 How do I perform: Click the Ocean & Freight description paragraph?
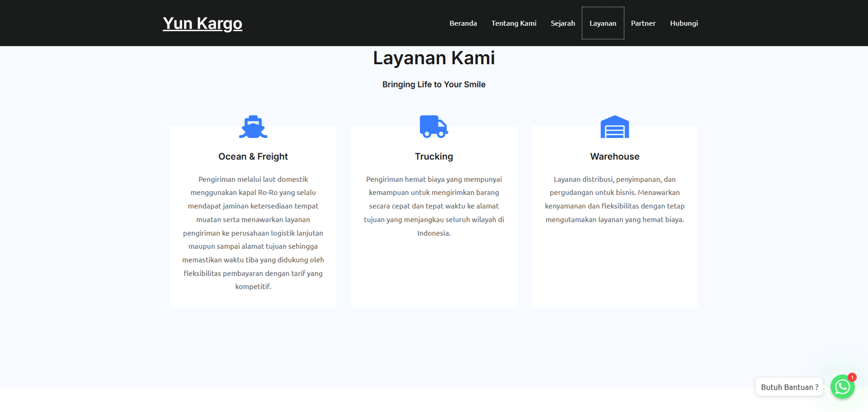253,233
